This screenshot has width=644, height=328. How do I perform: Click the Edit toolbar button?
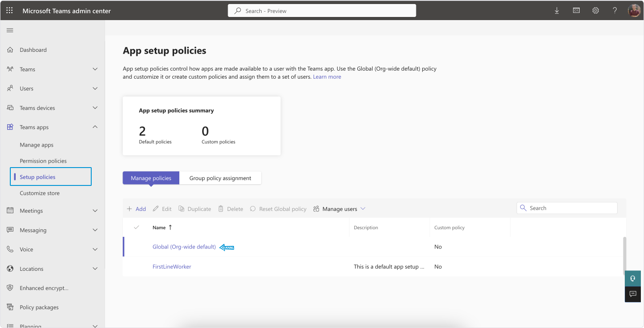click(162, 209)
